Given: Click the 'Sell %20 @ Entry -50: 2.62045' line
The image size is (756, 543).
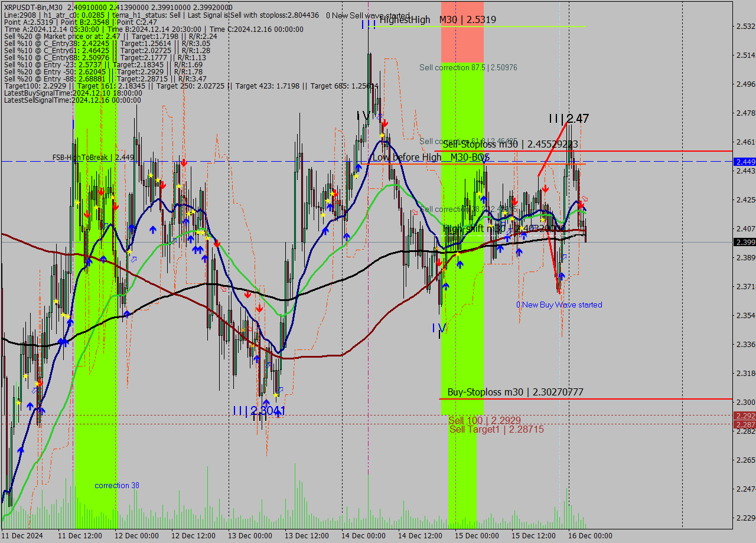Looking at the screenshot, I should (103, 71).
